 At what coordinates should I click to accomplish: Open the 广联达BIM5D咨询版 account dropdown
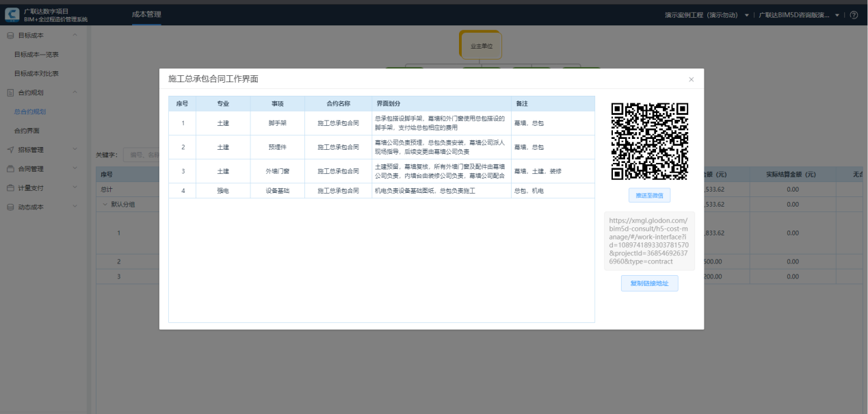tap(799, 15)
